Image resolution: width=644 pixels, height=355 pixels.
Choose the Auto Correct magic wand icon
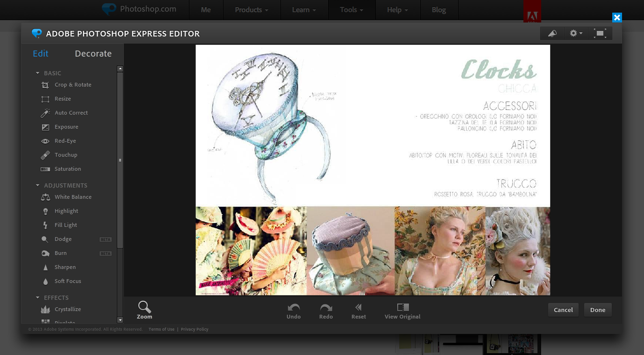[45, 113]
